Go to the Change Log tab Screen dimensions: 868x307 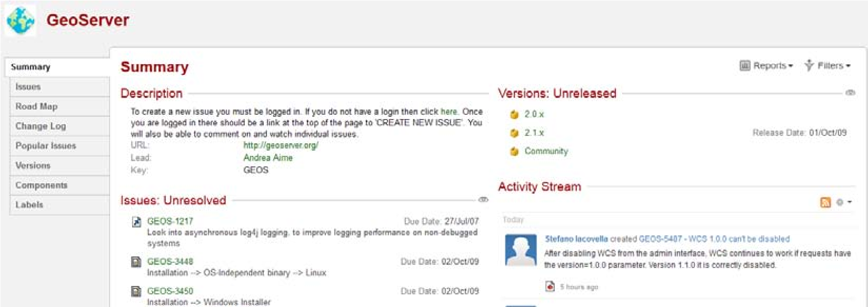point(59,126)
